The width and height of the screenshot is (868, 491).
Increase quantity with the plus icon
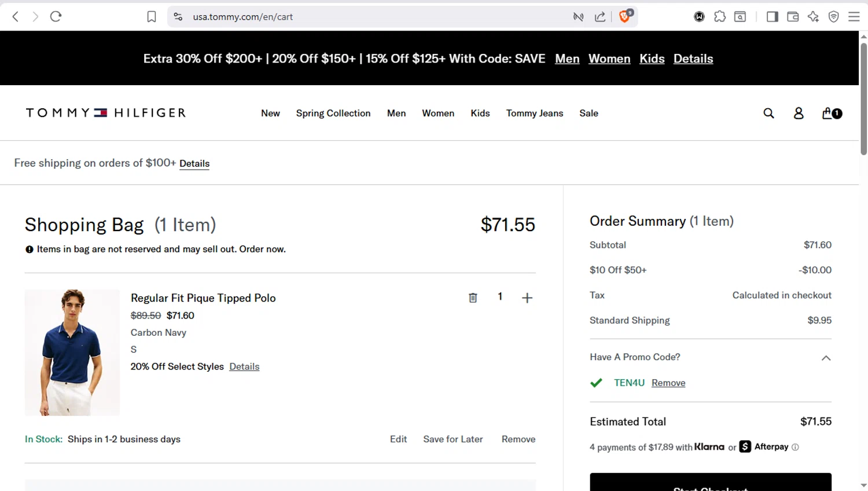point(527,298)
